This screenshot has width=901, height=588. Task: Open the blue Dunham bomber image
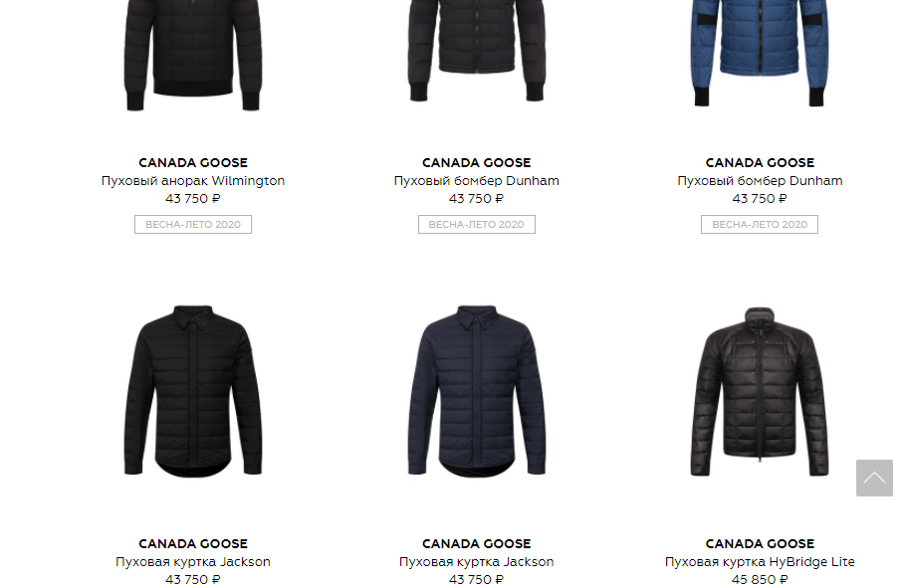point(760,54)
